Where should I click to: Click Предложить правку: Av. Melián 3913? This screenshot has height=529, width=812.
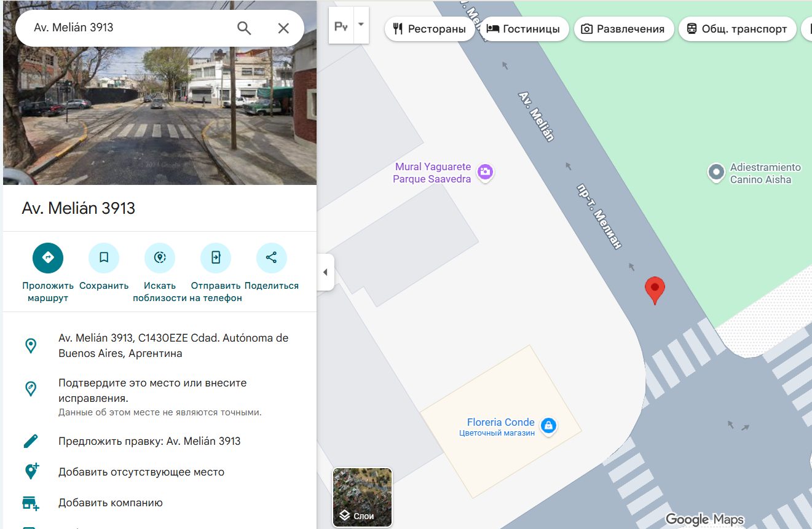coord(149,441)
